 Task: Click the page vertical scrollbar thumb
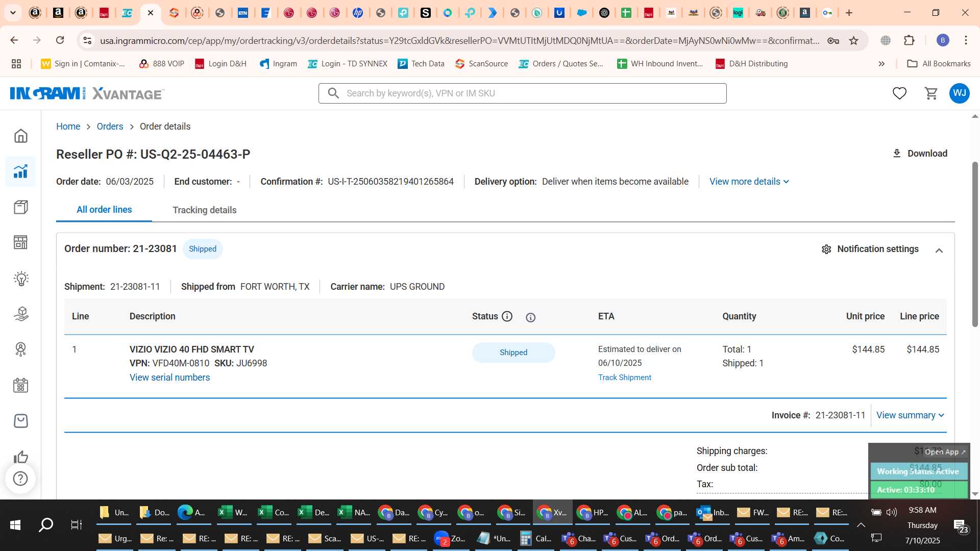click(975, 245)
